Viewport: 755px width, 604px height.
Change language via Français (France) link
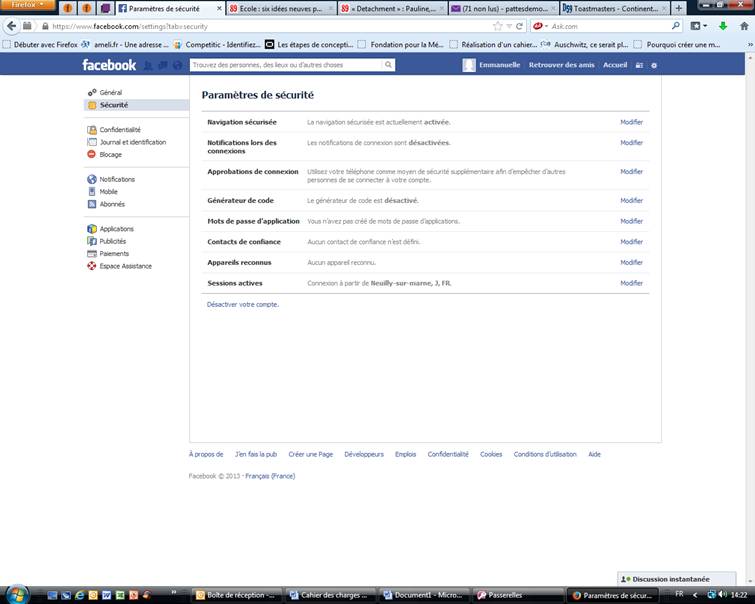(270, 476)
